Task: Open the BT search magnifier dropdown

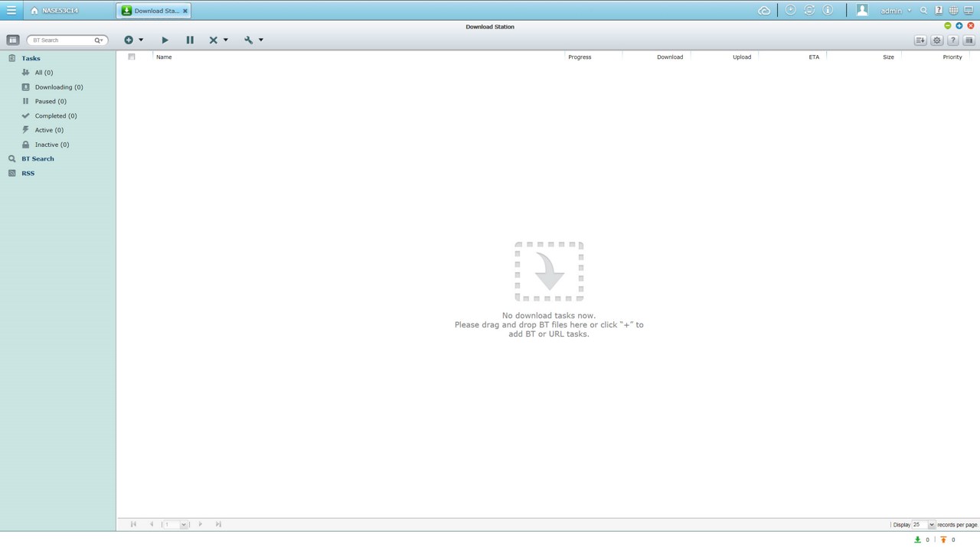Action: [99, 40]
